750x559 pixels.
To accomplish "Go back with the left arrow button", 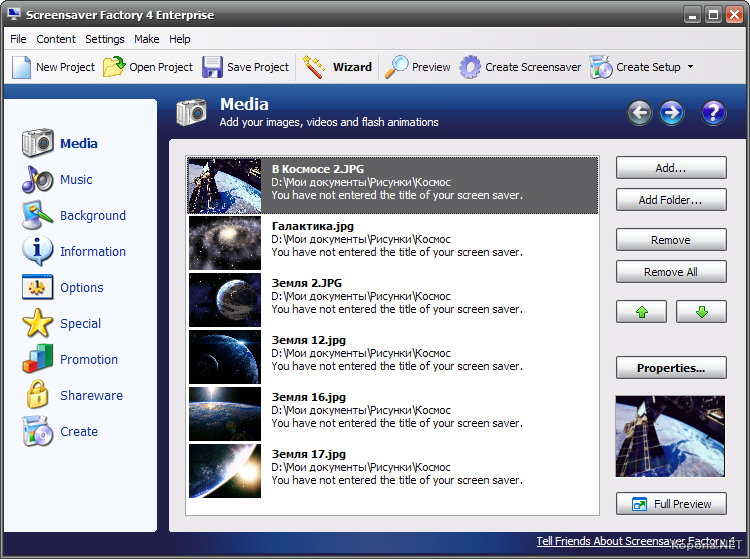I will coord(640,113).
